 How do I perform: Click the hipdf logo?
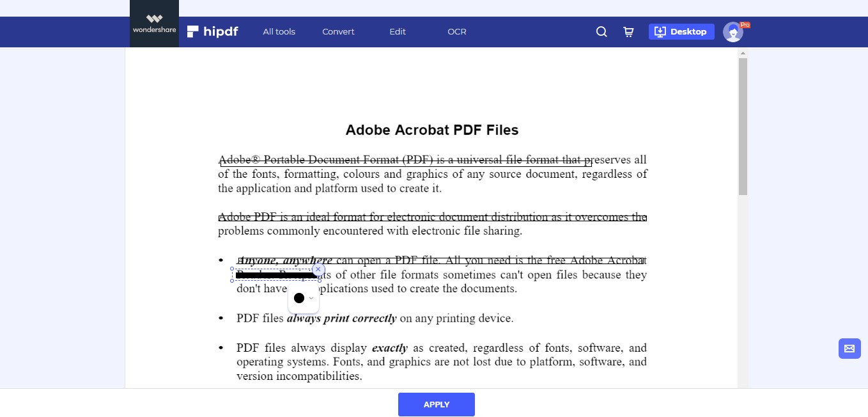(x=212, y=31)
